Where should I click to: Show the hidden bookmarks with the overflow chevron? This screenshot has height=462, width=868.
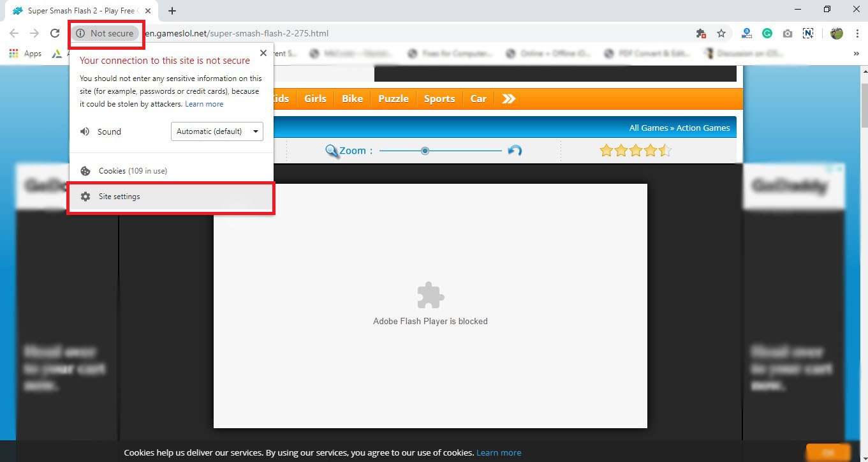click(856, 54)
